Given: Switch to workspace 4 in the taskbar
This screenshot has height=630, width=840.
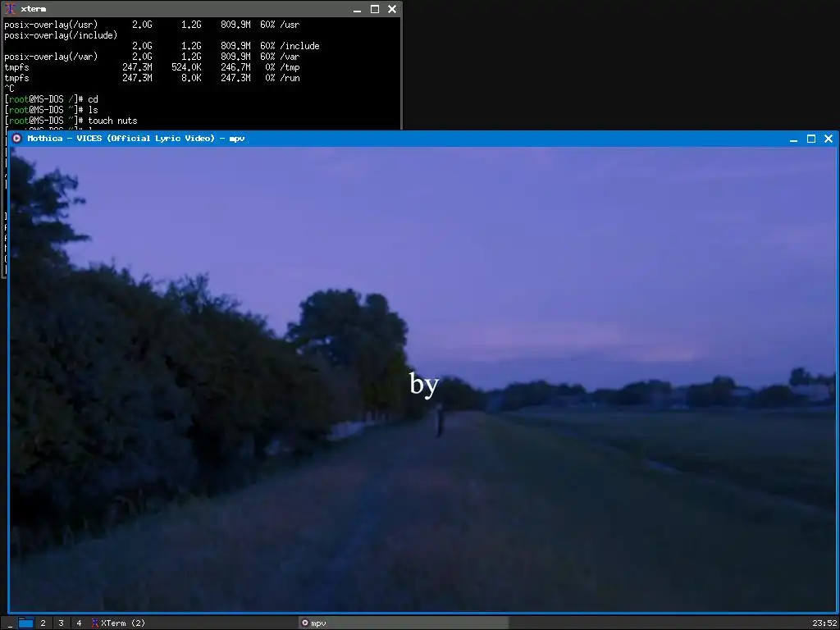Looking at the screenshot, I should coord(79,623).
